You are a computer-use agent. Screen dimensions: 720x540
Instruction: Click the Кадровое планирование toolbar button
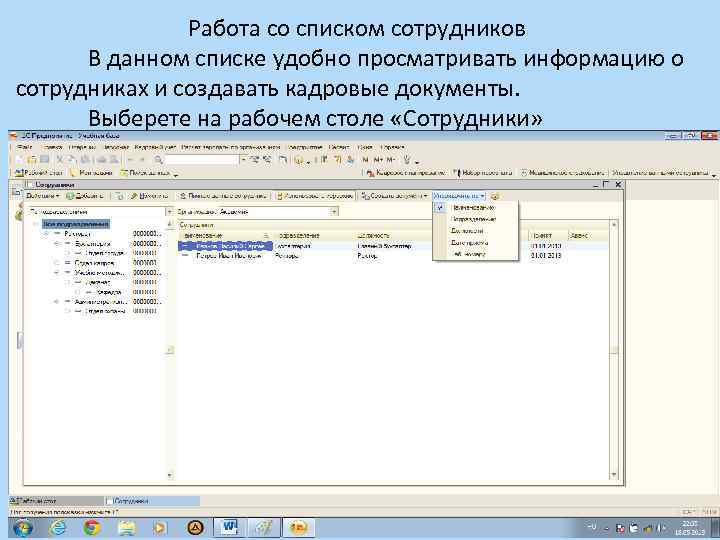(x=406, y=173)
